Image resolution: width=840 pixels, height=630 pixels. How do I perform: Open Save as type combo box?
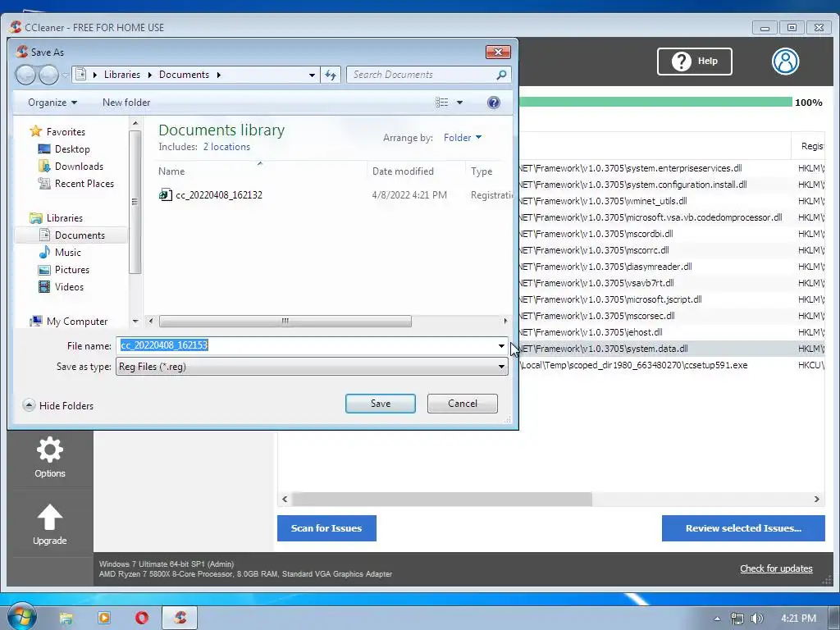(x=312, y=367)
